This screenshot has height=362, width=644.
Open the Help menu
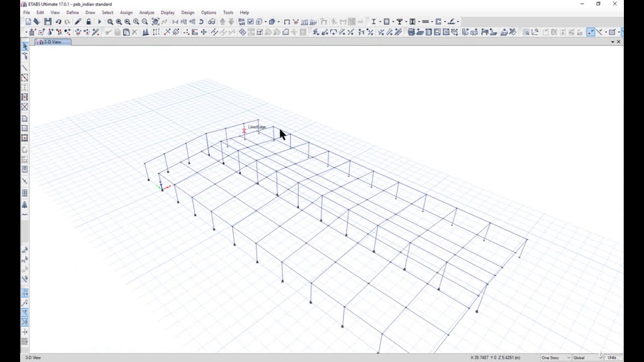click(245, 13)
